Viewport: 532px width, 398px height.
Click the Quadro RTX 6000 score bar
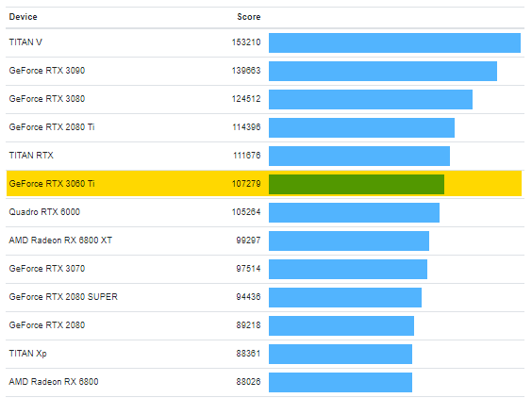coord(355,212)
